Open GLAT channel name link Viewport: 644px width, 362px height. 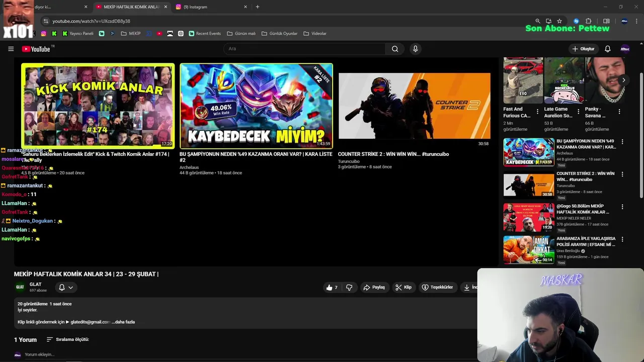35,285
